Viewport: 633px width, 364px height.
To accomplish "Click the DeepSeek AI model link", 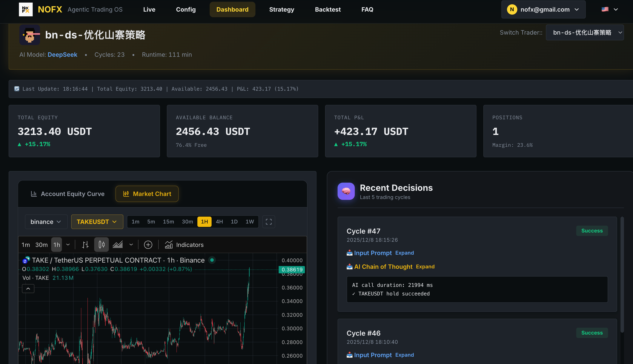I will pos(62,55).
